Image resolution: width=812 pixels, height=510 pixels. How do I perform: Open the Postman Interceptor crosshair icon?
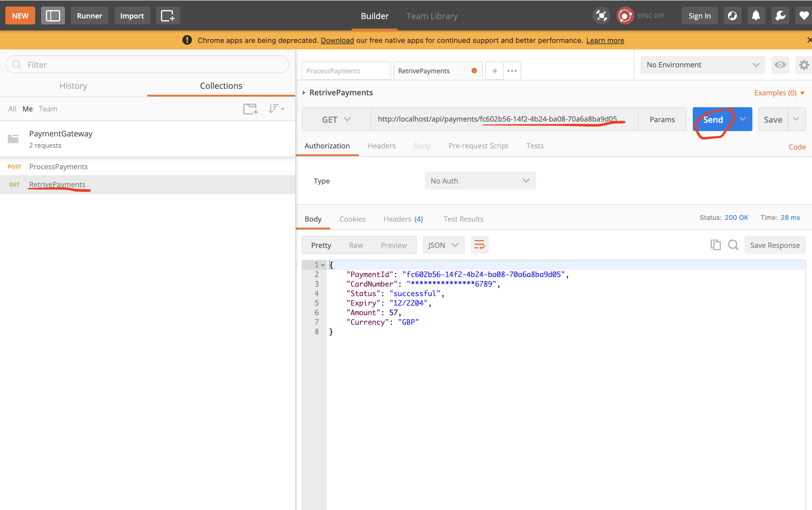601,15
